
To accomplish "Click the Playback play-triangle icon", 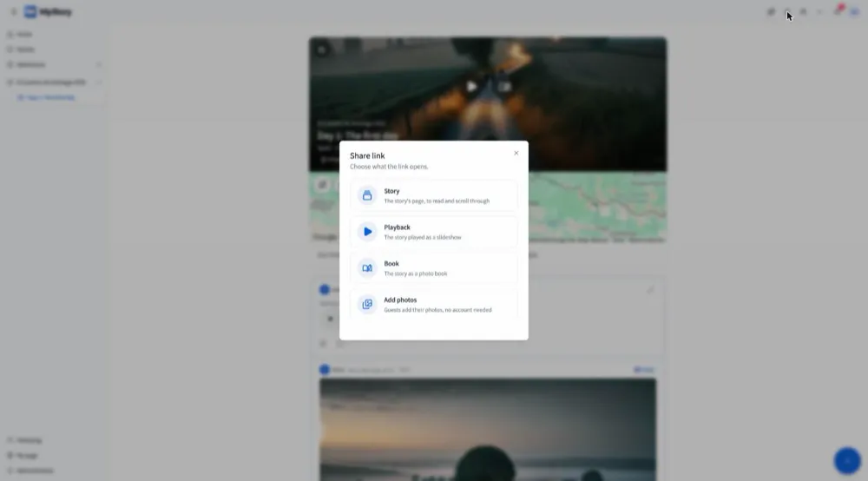I will point(367,232).
